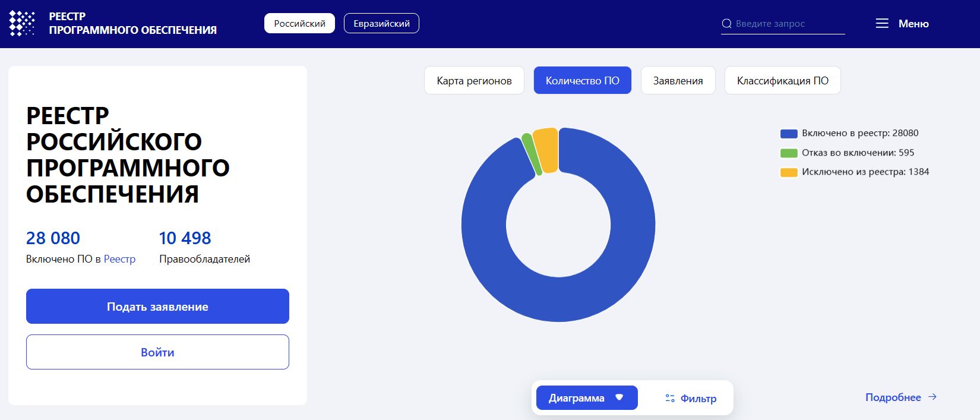Click the arrow next to Подробнее

tap(932, 397)
